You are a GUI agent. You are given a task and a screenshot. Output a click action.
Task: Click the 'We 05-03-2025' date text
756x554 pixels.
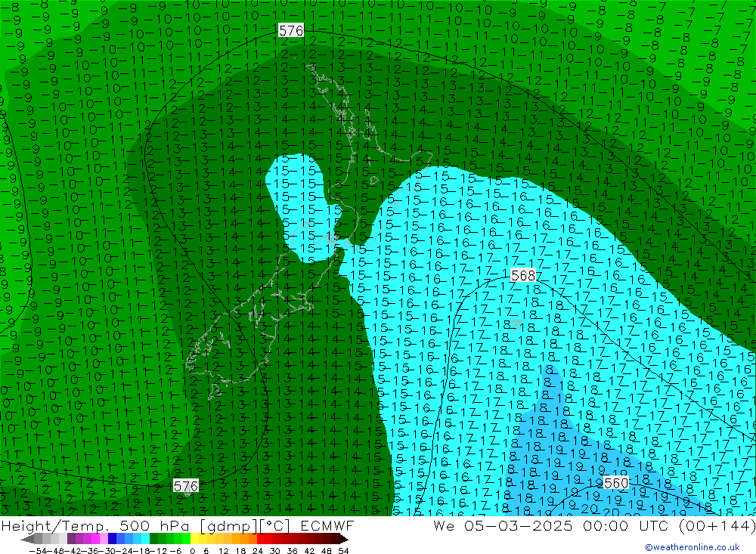coord(503,526)
